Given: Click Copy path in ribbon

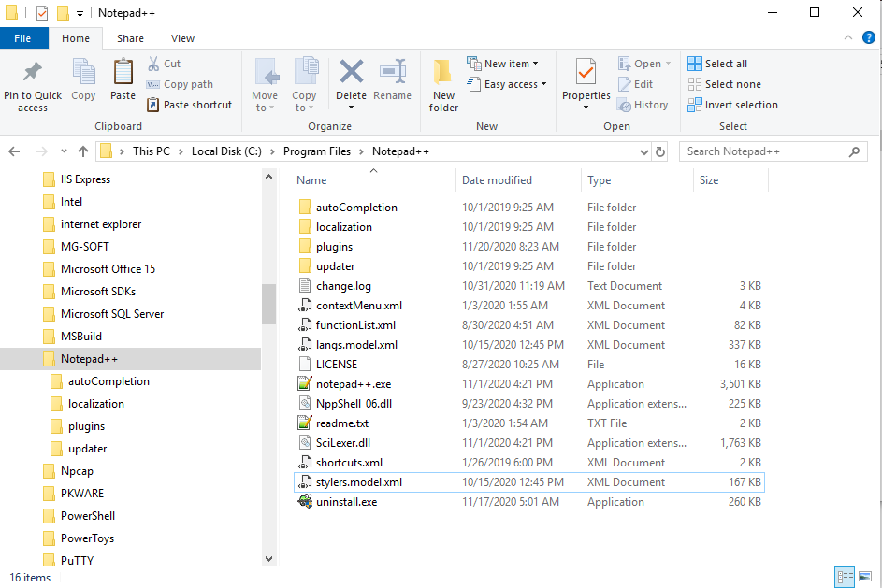Looking at the screenshot, I should point(180,84).
